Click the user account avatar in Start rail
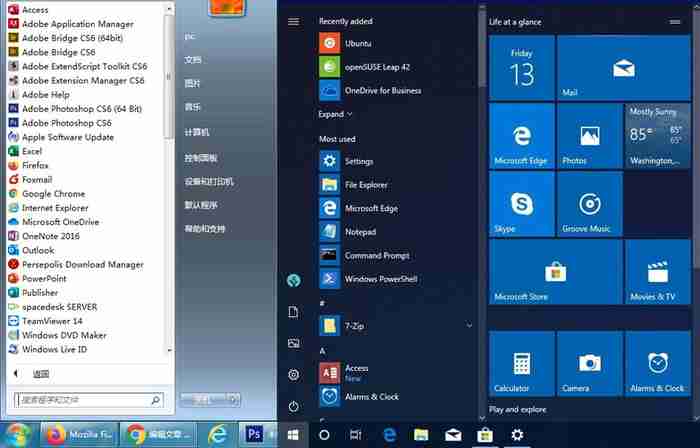This screenshot has width=700, height=448. click(x=293, y=280)
